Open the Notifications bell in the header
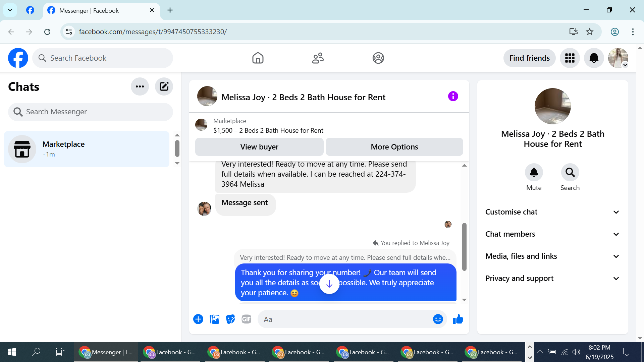The width and height of the screenshot is (644, 362). click(594, 58)
